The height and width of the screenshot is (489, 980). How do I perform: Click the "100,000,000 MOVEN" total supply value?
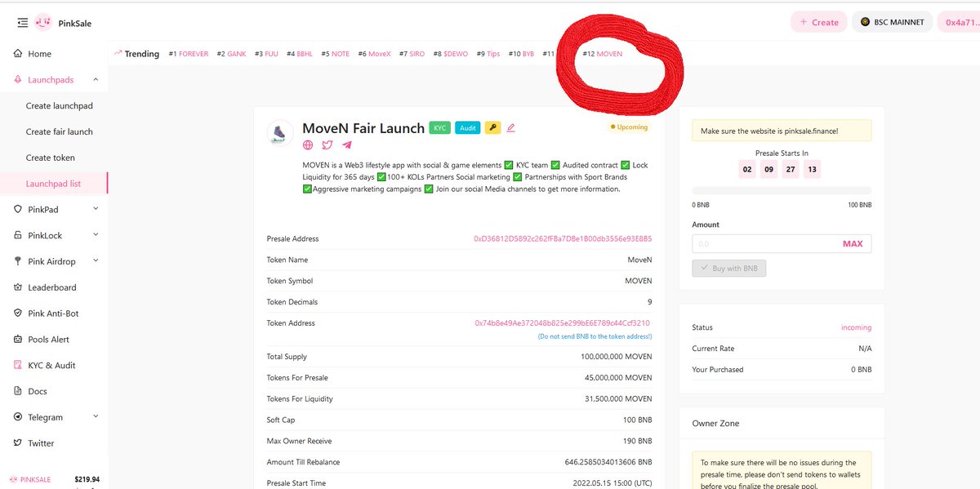click(617, 357)
